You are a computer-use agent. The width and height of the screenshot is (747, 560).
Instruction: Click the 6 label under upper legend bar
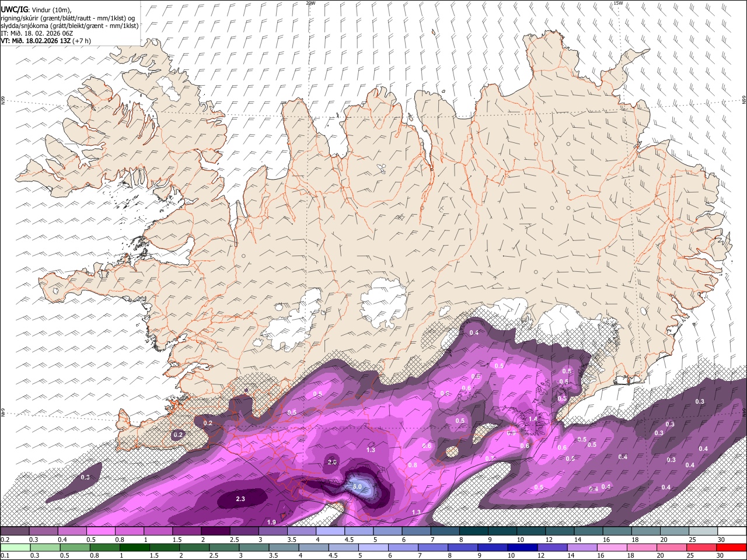[403, 540]
